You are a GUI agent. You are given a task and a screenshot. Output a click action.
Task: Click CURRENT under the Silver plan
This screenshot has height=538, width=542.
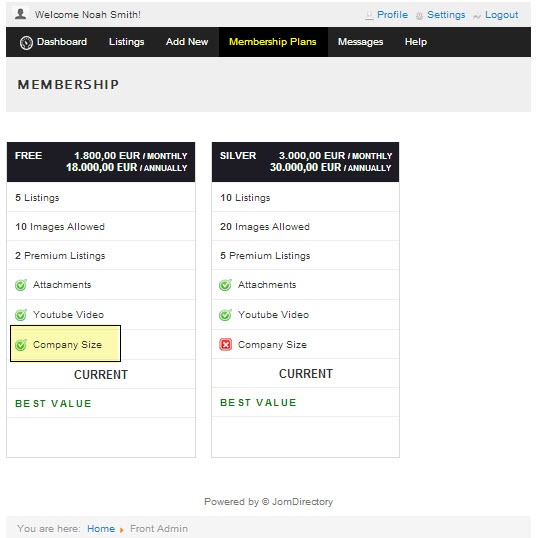306,374
